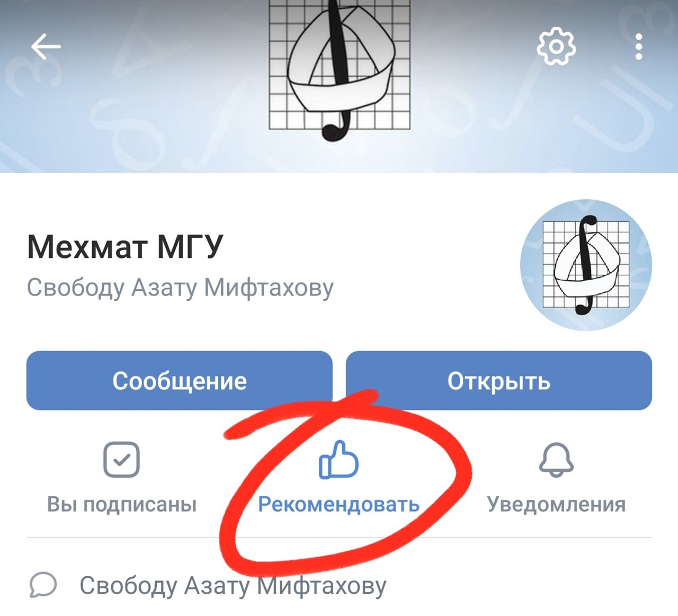Screen dimensions: 678x616
Task: Tap the speech bubble status icon
Action: click(x=43, y=585)
